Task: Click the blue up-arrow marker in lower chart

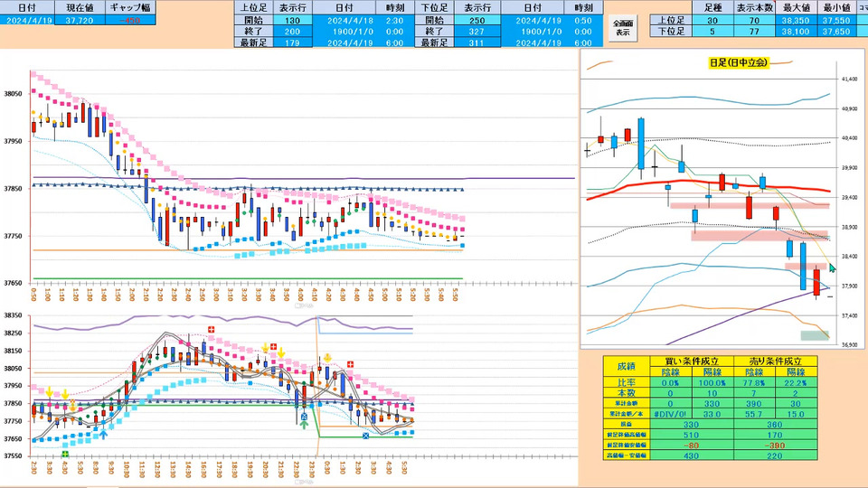Action: click(x=103, y=435)
